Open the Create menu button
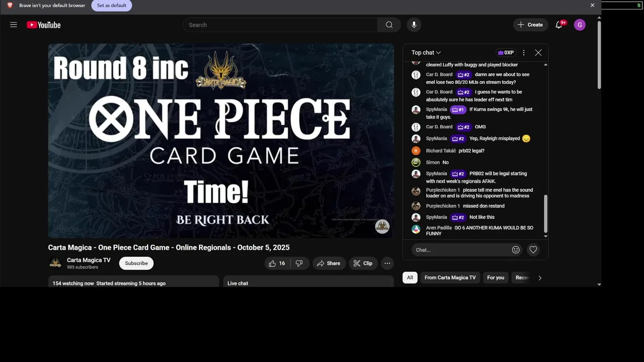The height and width of the screenshot is (362, 644). [x=530, y=25]
